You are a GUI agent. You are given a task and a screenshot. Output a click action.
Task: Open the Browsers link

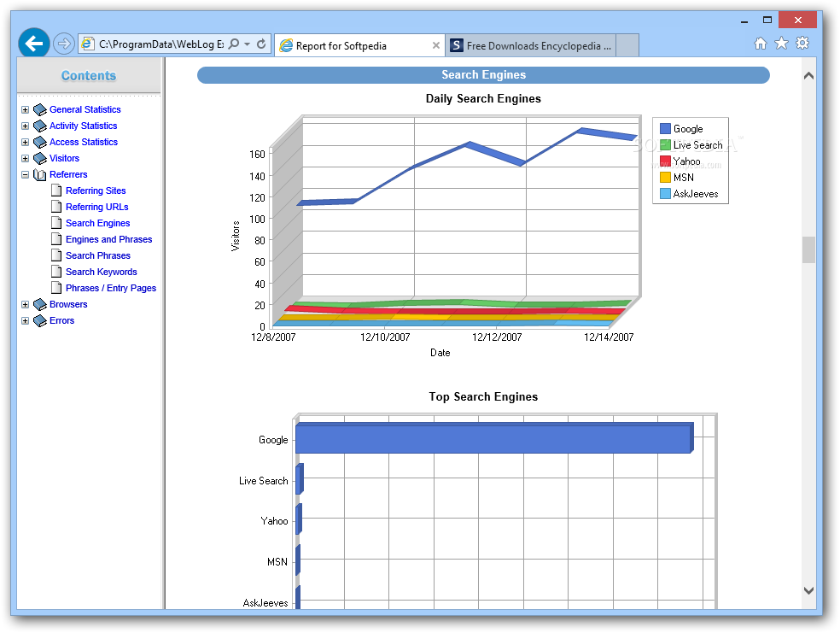tap(68, 304)
